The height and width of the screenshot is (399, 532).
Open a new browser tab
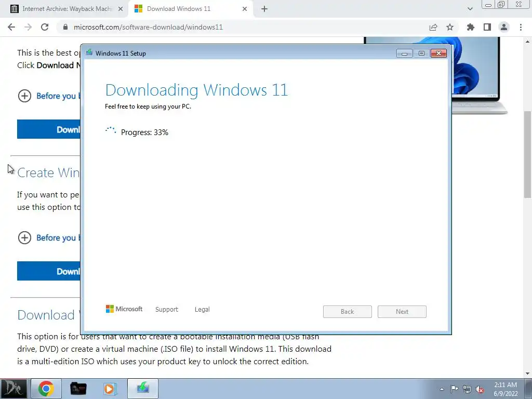tap(264, 9)
